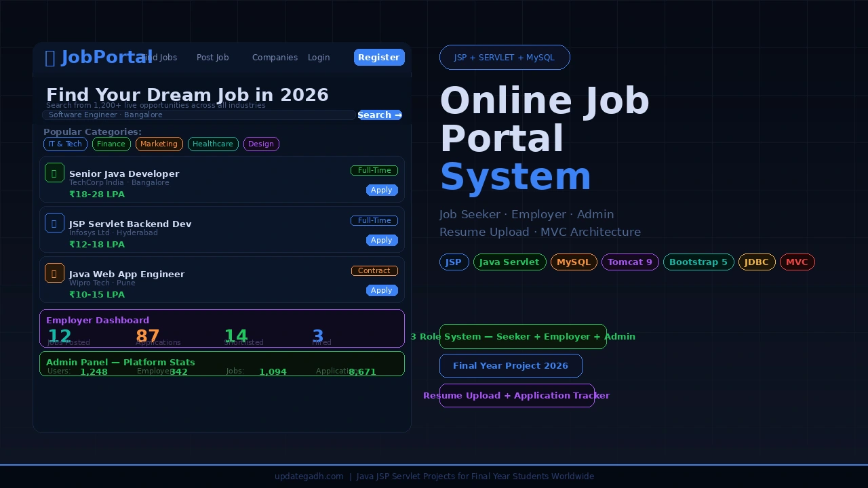Click the Search arrow icon
This screenshot has height=488, width=868.
(398, 115)
